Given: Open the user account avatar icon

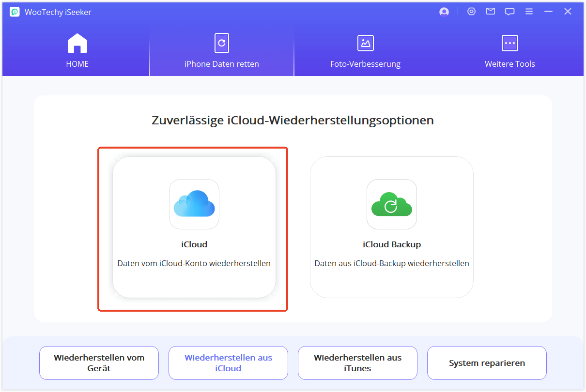Looking at the screenshot, I should 444,11.
